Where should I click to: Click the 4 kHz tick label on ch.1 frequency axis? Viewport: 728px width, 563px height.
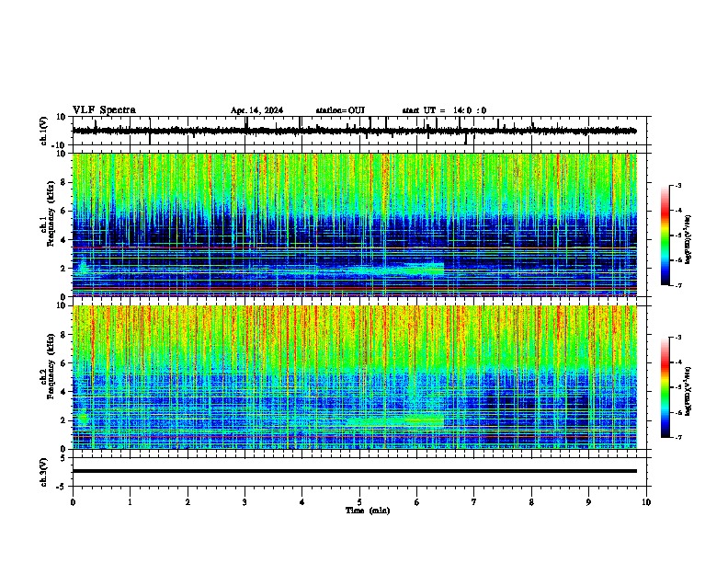tap(63, 240)
